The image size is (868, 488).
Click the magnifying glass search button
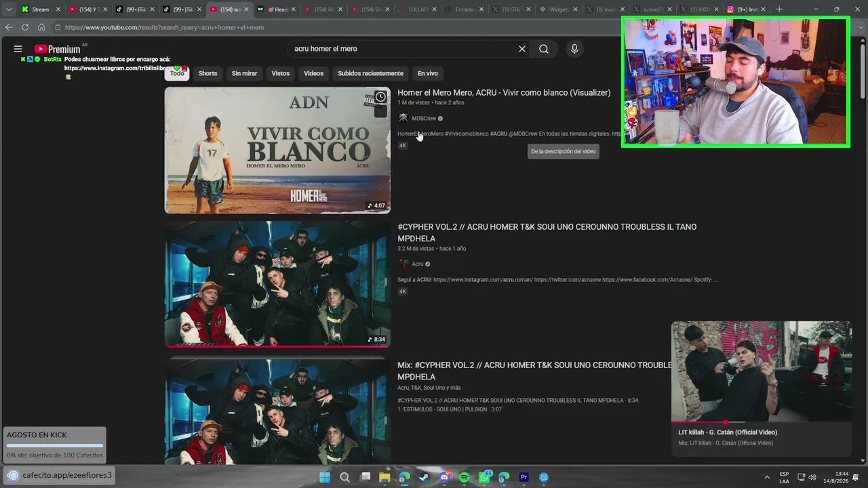[x=544, y=49]
